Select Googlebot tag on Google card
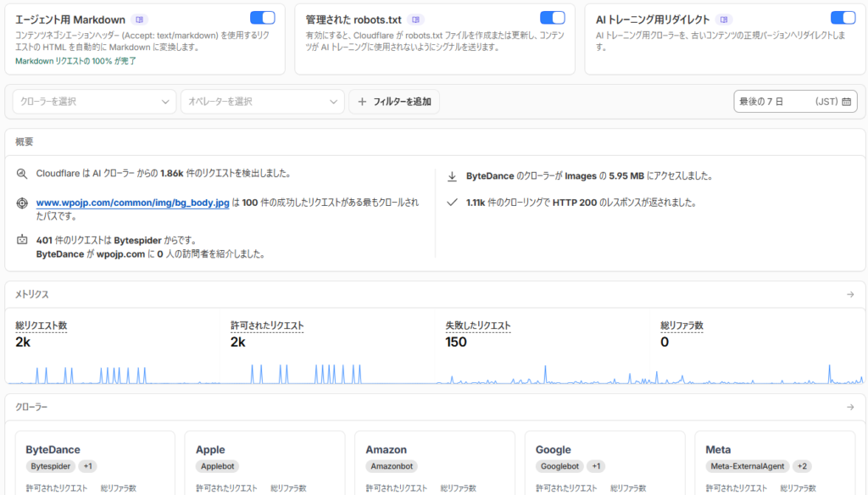Screen dimensions: 868x495 (x=559, y=466)
